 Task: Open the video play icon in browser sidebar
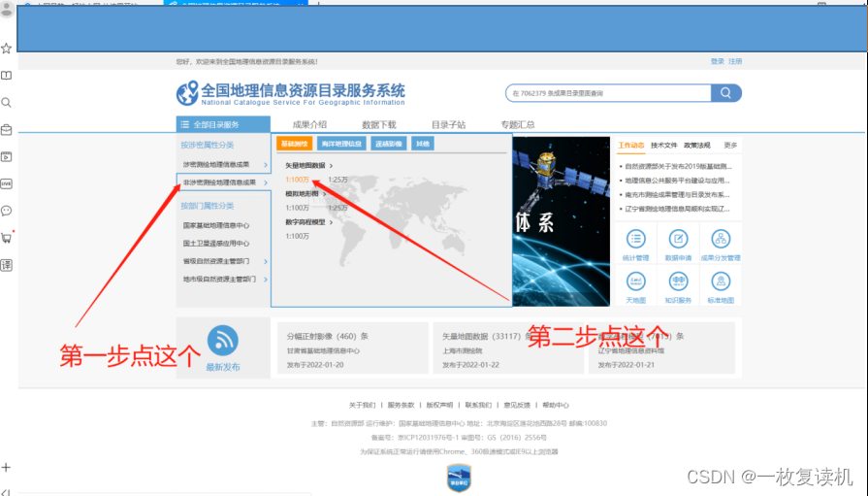[7, 157]
